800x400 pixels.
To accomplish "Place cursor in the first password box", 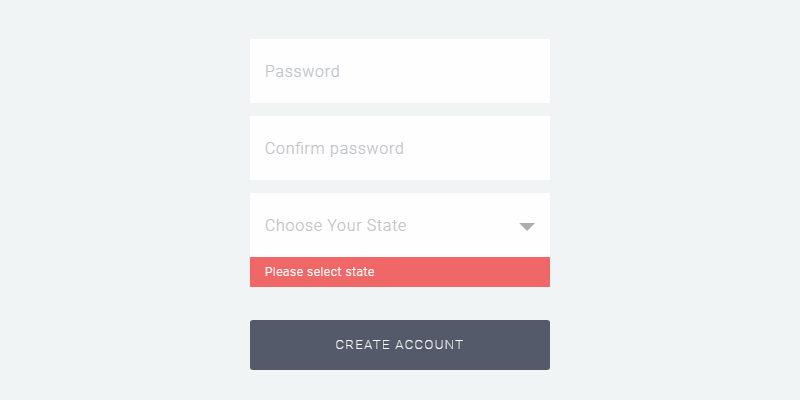I will pos(400,71).
